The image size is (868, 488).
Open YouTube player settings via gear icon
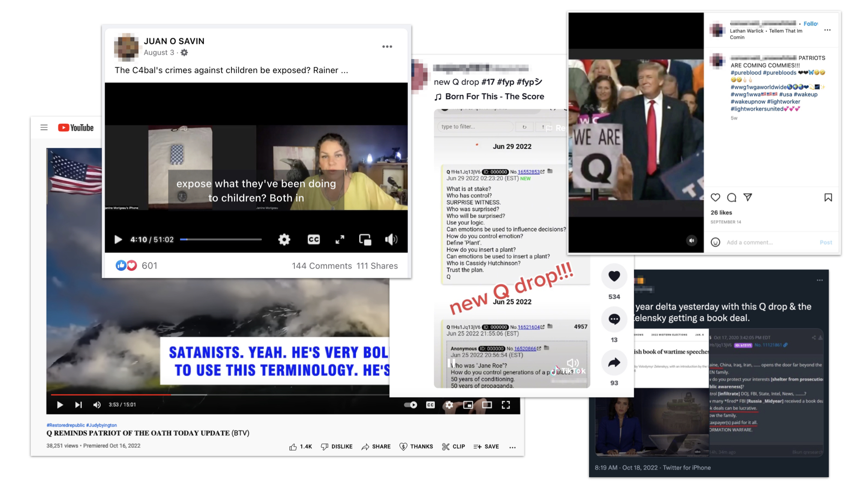(x=449, y=405)
